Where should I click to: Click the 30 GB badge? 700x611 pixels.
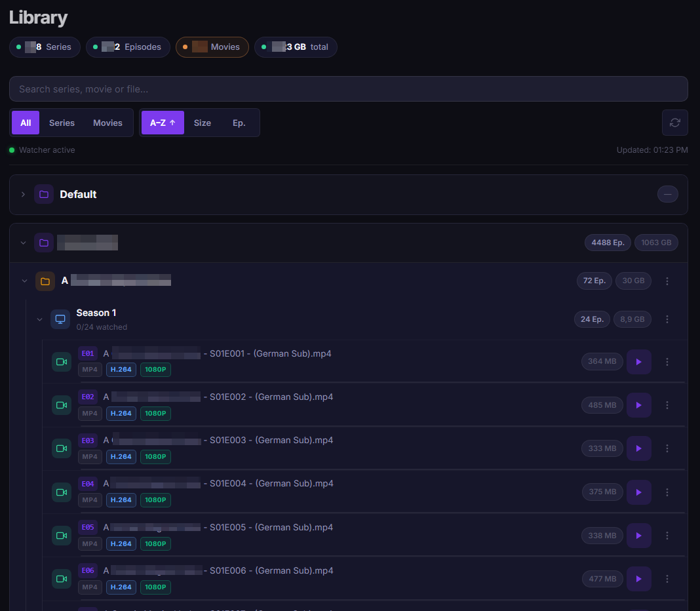[x=633, y=281]
